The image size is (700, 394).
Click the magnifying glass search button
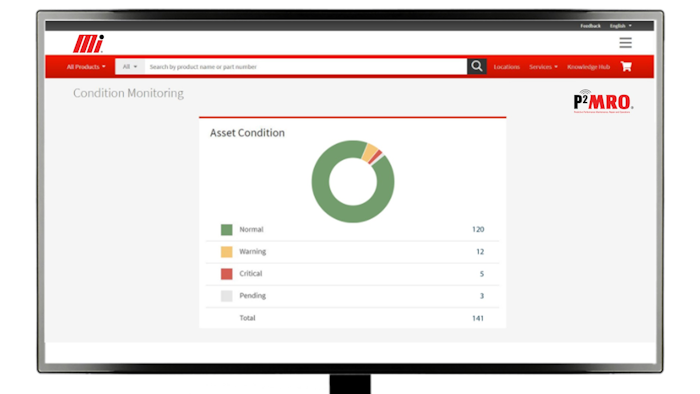[x=477, y=66]
